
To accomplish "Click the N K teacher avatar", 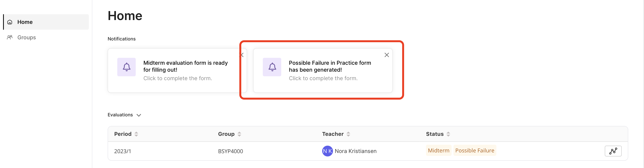I will pos(327,151).
